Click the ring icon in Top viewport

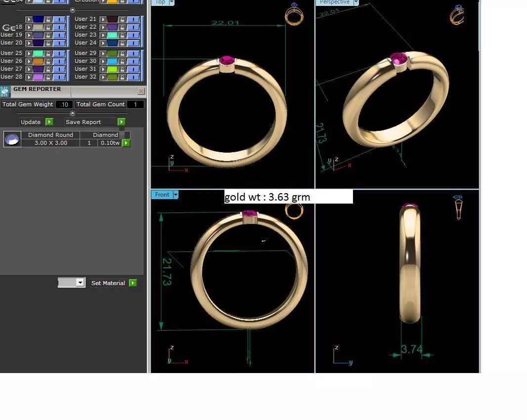pos(294,14)
